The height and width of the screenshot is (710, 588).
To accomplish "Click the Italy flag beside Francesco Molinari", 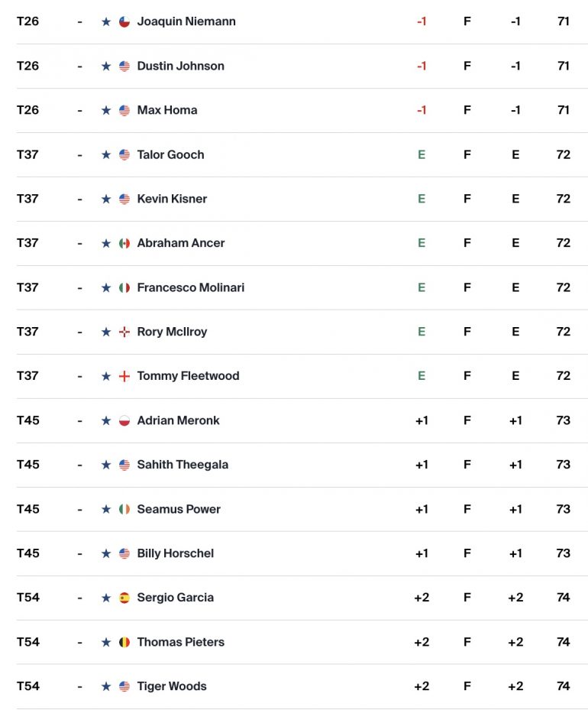I will 124,287.
